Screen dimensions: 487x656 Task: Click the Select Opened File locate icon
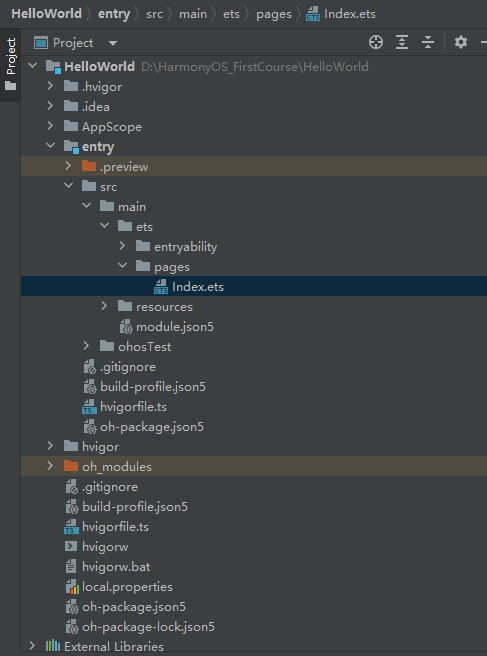pos(376,42)
